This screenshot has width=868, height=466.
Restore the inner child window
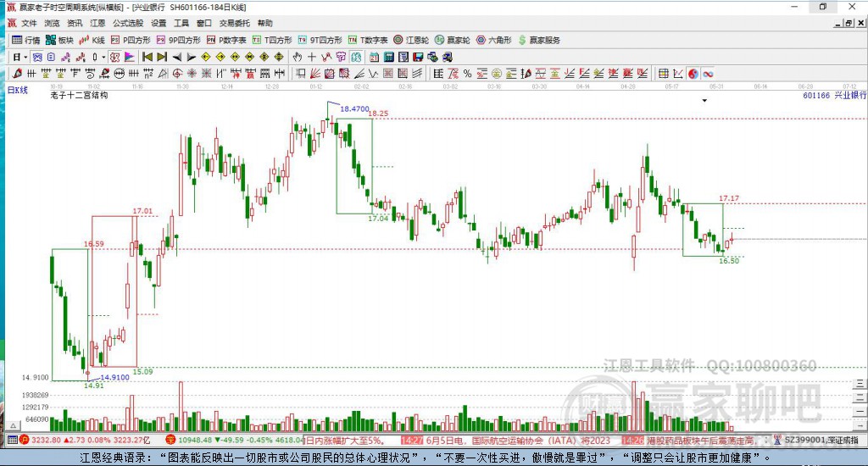[849, 23]
